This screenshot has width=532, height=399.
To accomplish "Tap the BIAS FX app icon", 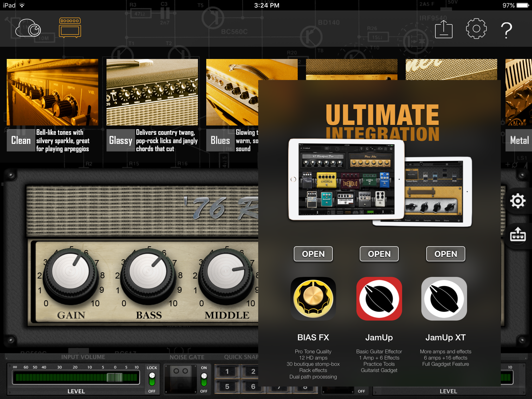I will click(313, 299).
